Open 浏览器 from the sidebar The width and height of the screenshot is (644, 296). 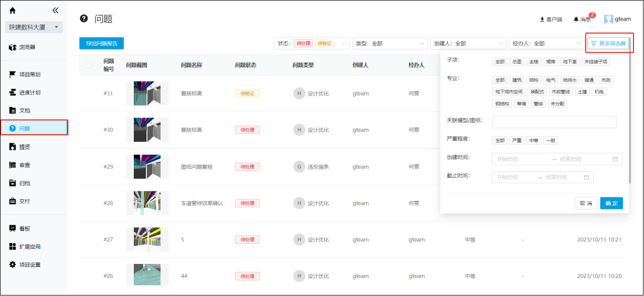pyautogui.click(x=28, y=48)
